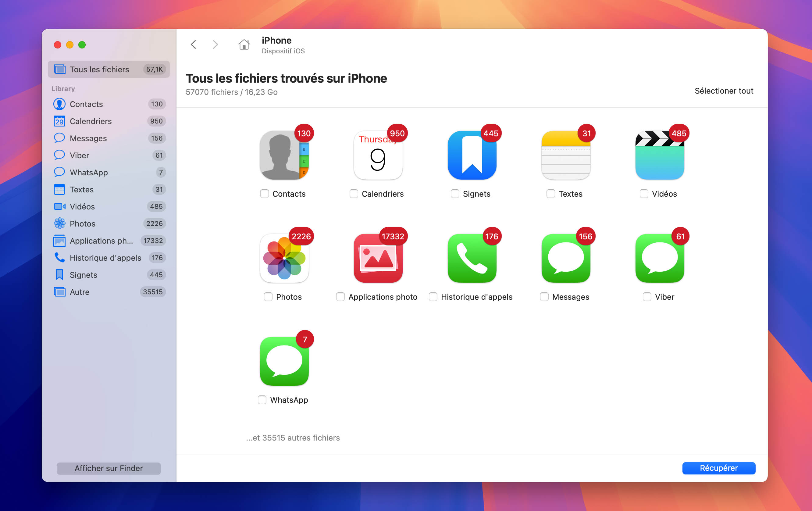The image size is (812, 511).
Task: Check the Photos checkbox
Action: point(268,297)
